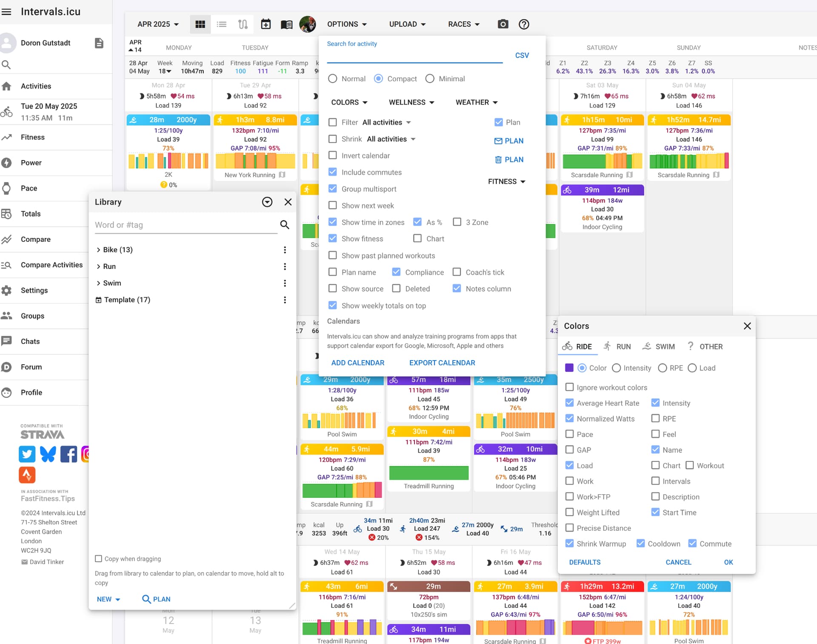
Task: Click ADD CALENDAR button
Action: [358, 363]
